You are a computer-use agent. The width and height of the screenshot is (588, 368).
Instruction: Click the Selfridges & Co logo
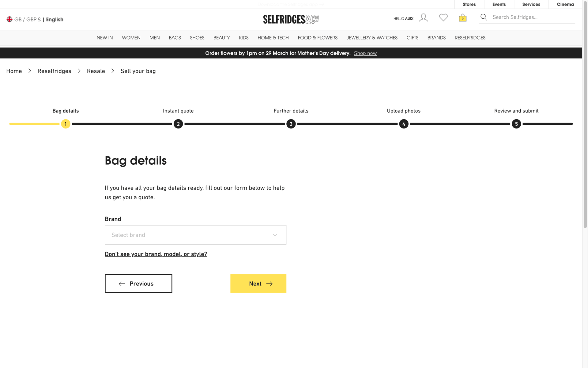coord(291,19)
